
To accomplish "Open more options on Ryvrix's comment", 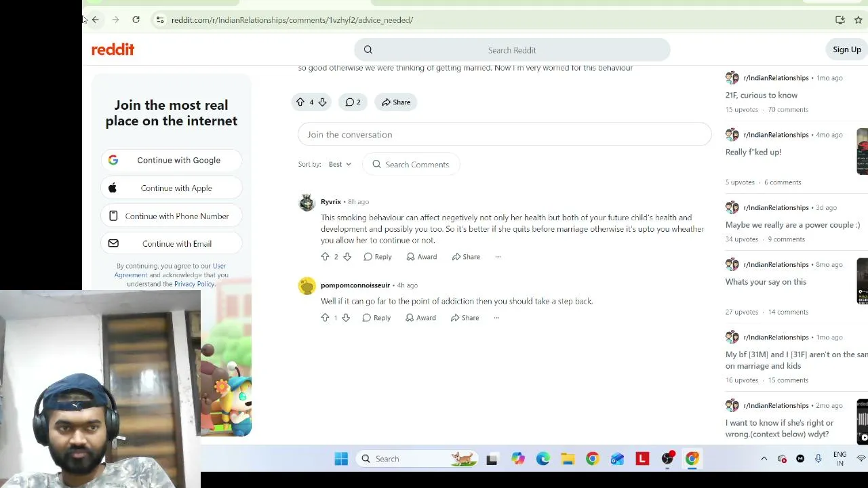I will [498, 257].
